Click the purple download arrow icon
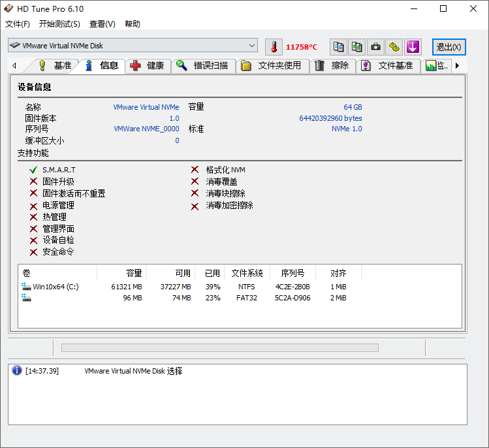The image size is (489, 448). tap(413, 47)
